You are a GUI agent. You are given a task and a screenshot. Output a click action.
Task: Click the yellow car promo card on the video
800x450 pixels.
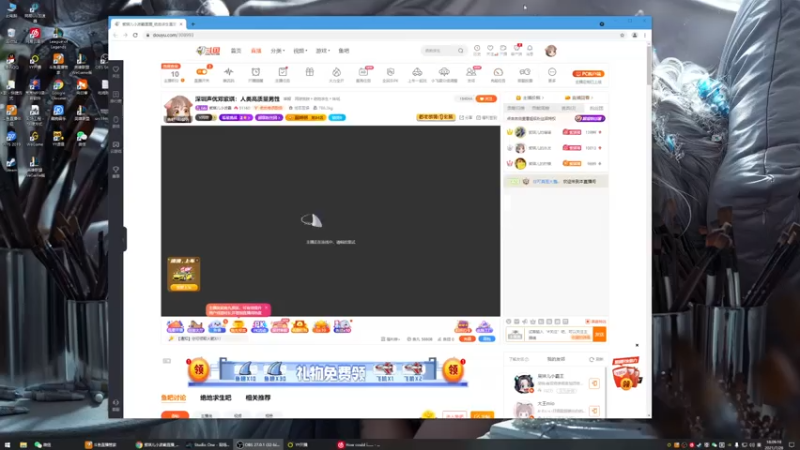pyautogui.click(x=184, y=274)
